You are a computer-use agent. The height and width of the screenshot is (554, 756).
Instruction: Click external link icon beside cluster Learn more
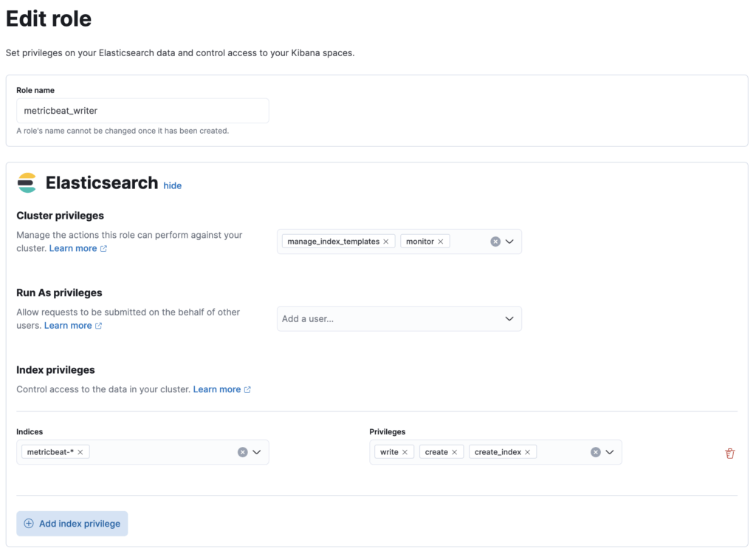(x=103, y=248)
